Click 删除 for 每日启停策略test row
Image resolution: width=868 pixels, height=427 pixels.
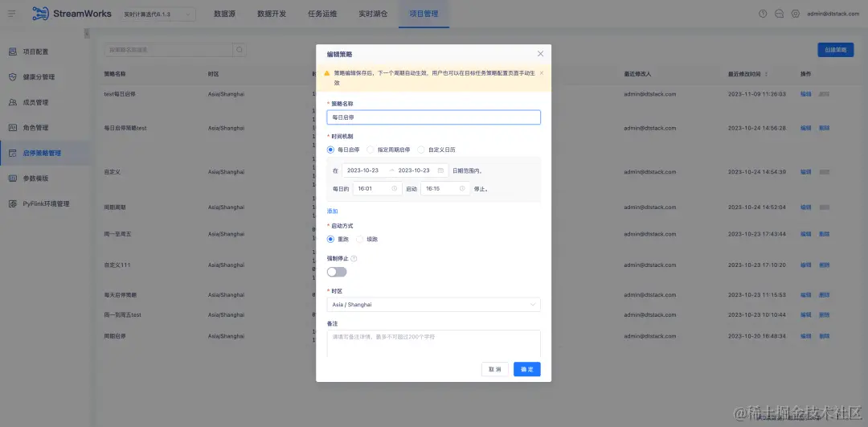[825, 128]
